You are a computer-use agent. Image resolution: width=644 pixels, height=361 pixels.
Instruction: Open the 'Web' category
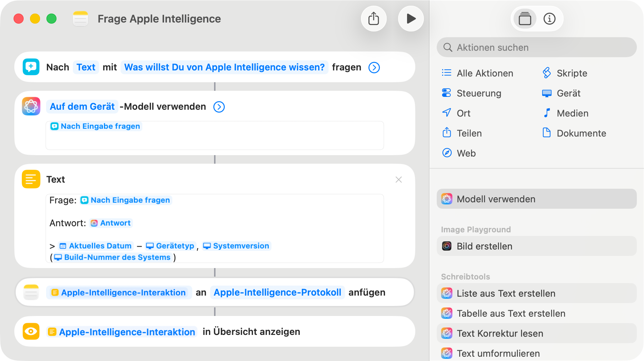point(459,153)
